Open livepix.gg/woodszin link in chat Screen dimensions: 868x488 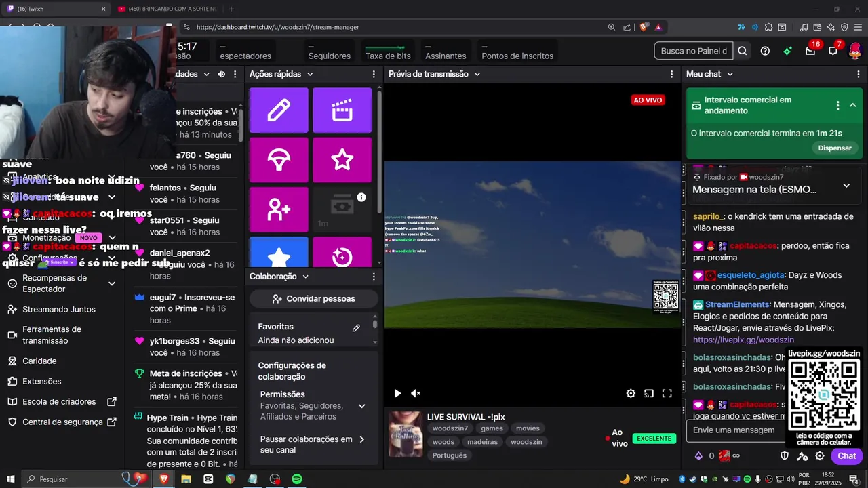(x=743, y=340)
